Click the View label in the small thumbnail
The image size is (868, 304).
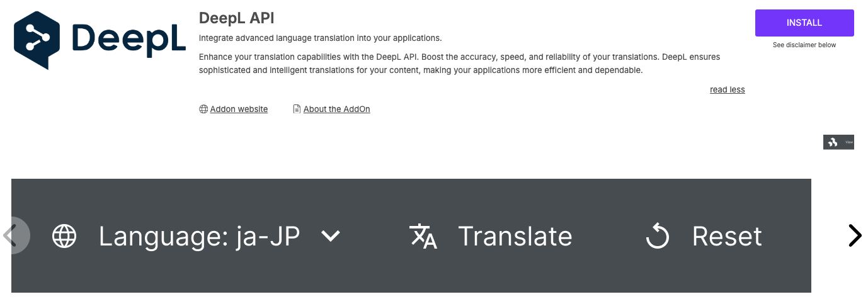point(848,142)
